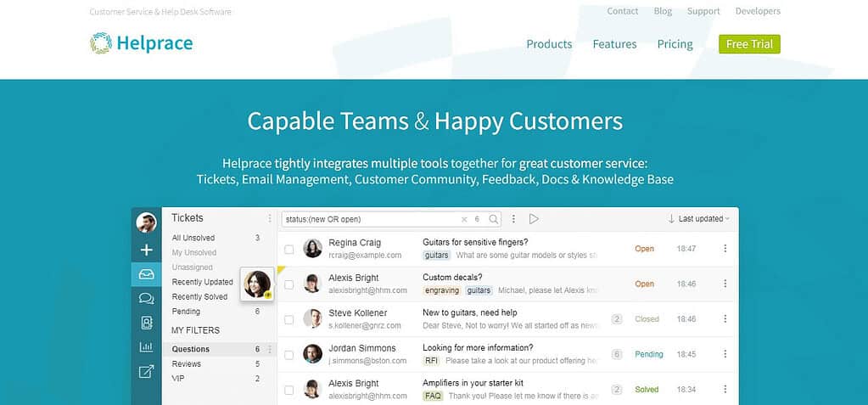Open the inbox tickets icon in sidebar
This screenshot has height=405, width=868.
(x=146, y=274)
